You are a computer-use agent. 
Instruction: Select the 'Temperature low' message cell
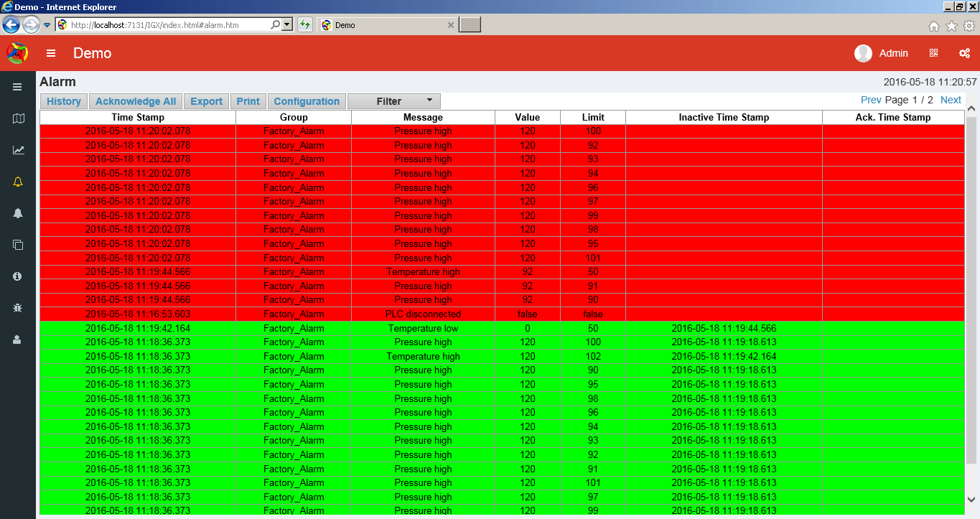[423, 328]
